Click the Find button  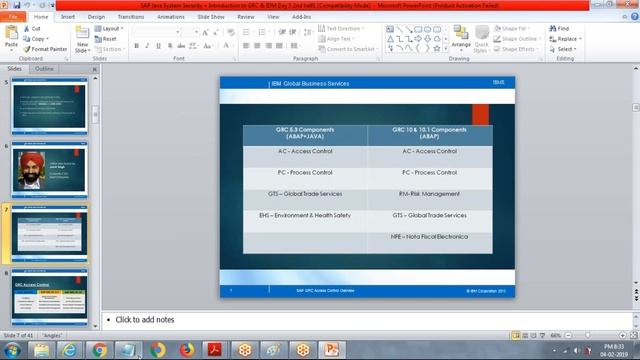click(559, 29)
